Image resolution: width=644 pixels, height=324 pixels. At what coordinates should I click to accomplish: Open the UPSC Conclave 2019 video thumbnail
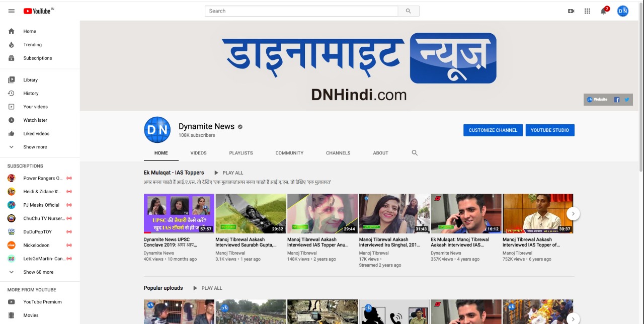pos(179,213)
